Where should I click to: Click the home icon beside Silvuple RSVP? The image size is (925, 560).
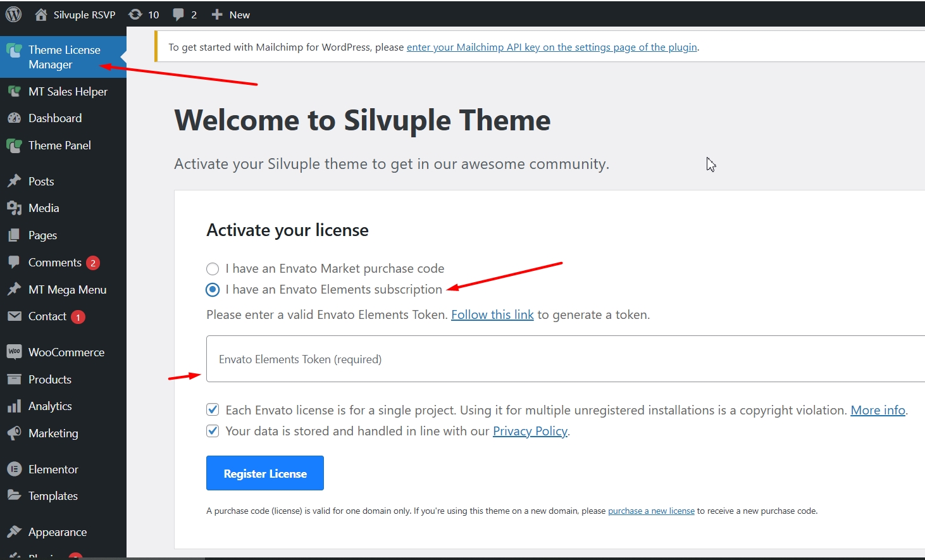(x=41, y=15)
